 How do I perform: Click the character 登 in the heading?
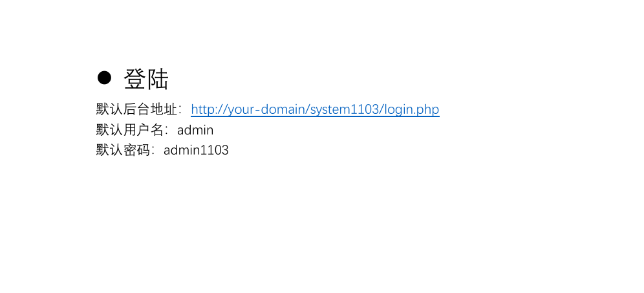[x=134, y=79]
